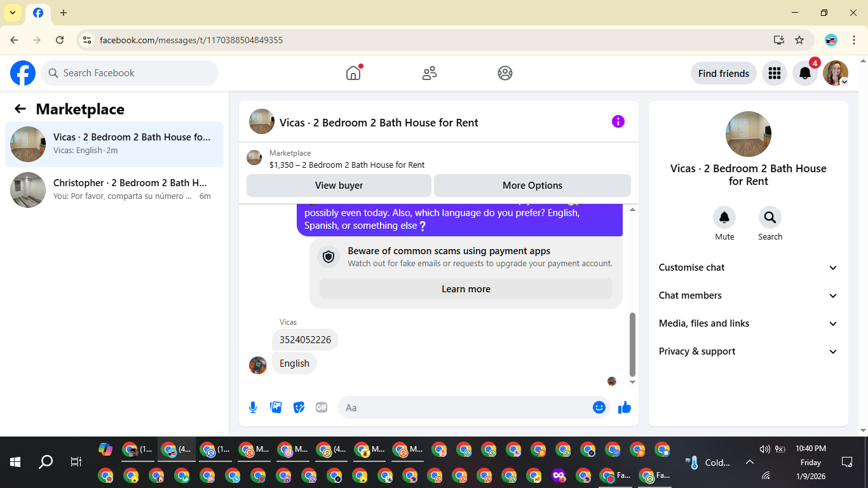Select the Christopher conversation in the list

pos(114,190)
